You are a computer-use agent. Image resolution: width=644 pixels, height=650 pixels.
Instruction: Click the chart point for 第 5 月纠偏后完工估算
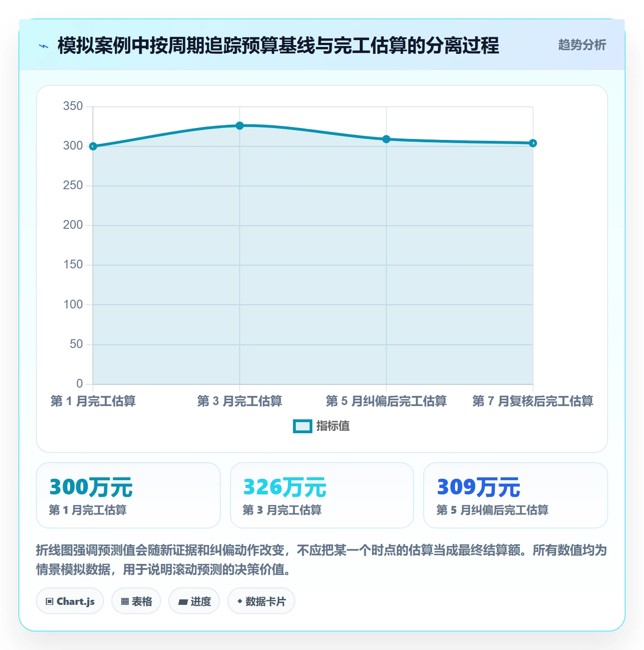pos(386,139)
